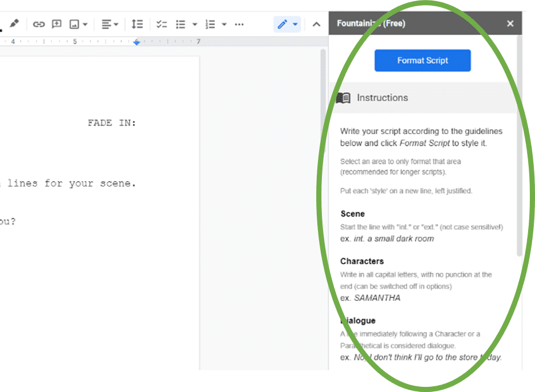Apply a bulleted list
Viewport: 535px width, 392px height.
pos(180,24)
